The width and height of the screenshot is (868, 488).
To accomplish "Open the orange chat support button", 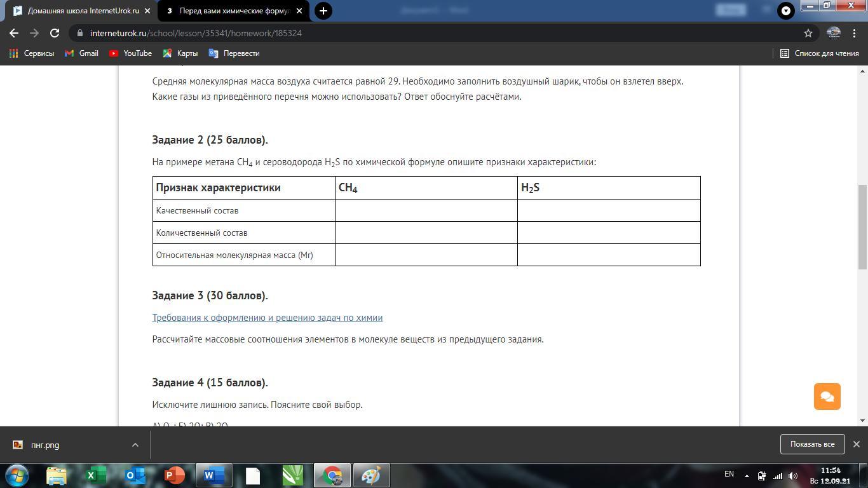I will pyautogui.click(x=827, y=396).
